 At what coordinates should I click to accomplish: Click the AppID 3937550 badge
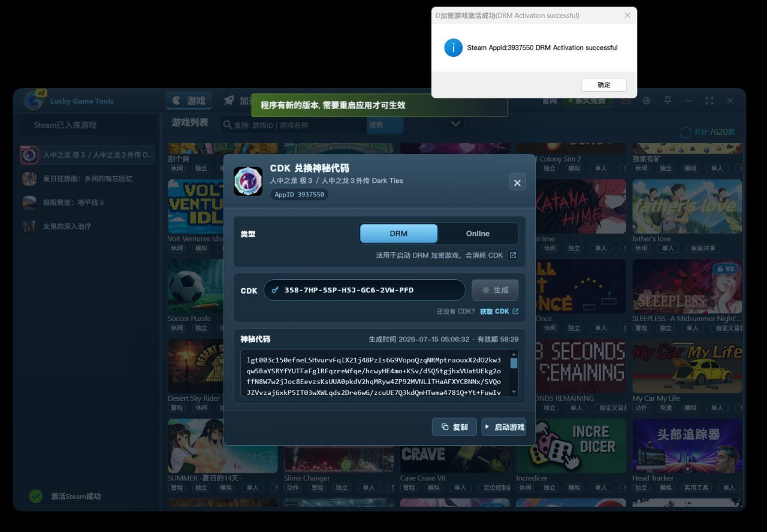pyautogui.click(x=299, y=195)
